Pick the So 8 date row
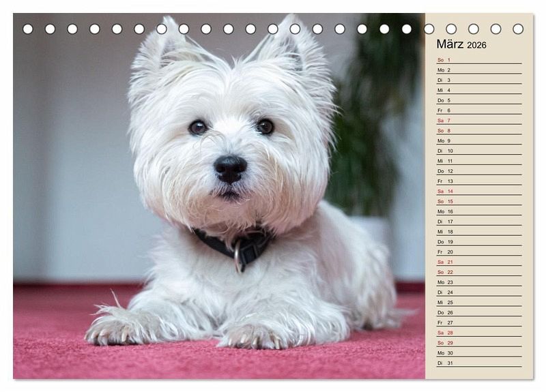 click(x=478, y=131)
